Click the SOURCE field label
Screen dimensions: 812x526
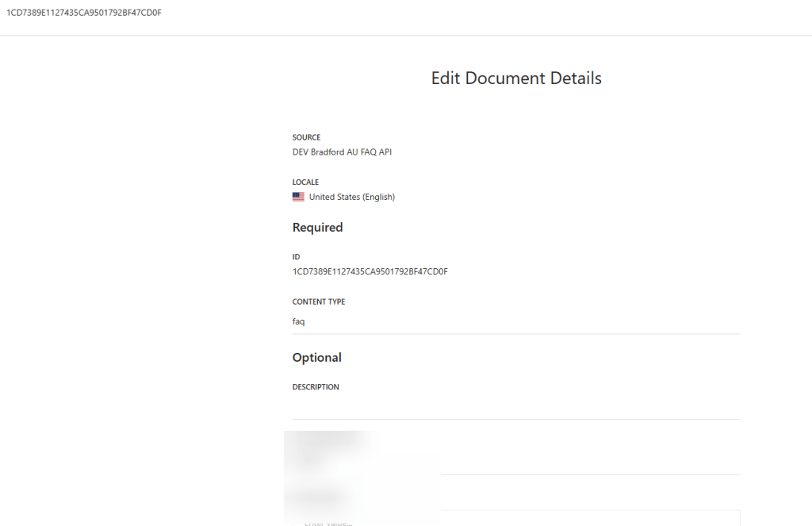tap(306, 136)
